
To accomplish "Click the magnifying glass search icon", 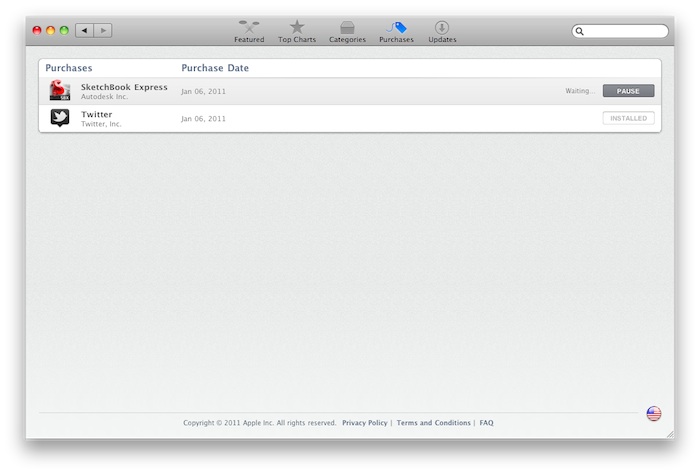I will 579,31.
